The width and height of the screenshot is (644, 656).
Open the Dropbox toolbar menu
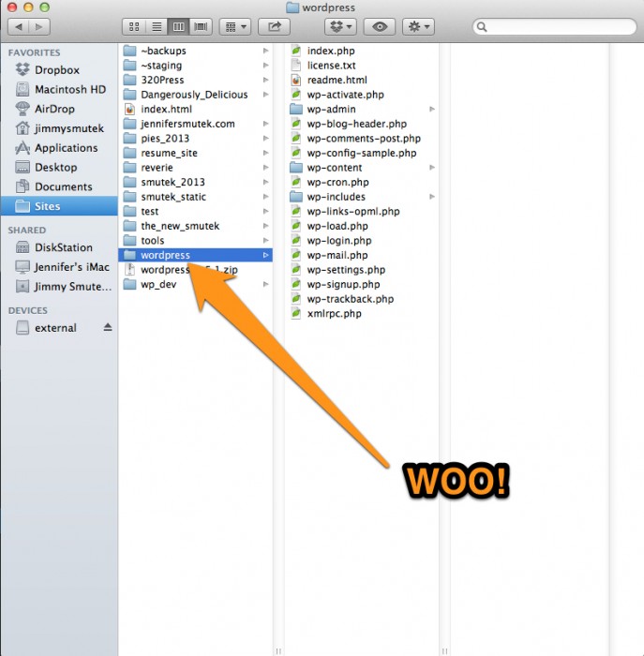click(x=340, y=27)
